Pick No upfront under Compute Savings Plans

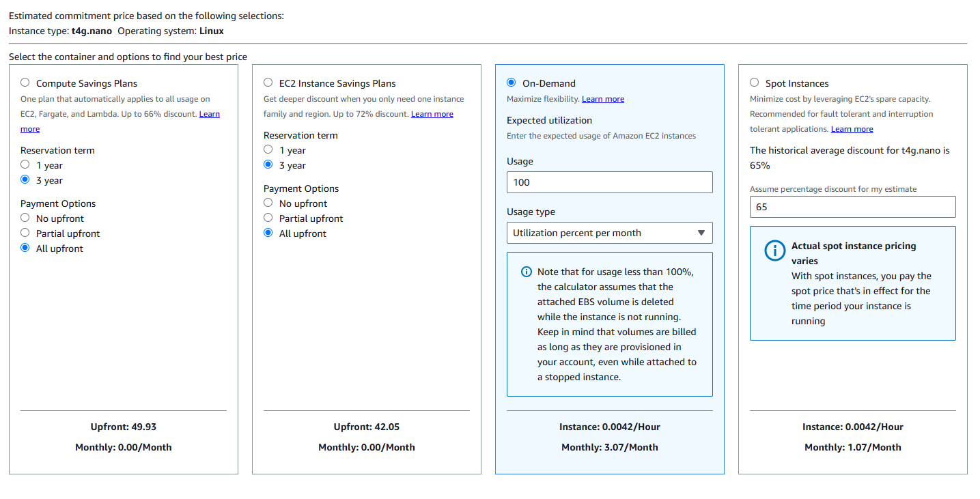pyautogui.click(x=25, y=218)
